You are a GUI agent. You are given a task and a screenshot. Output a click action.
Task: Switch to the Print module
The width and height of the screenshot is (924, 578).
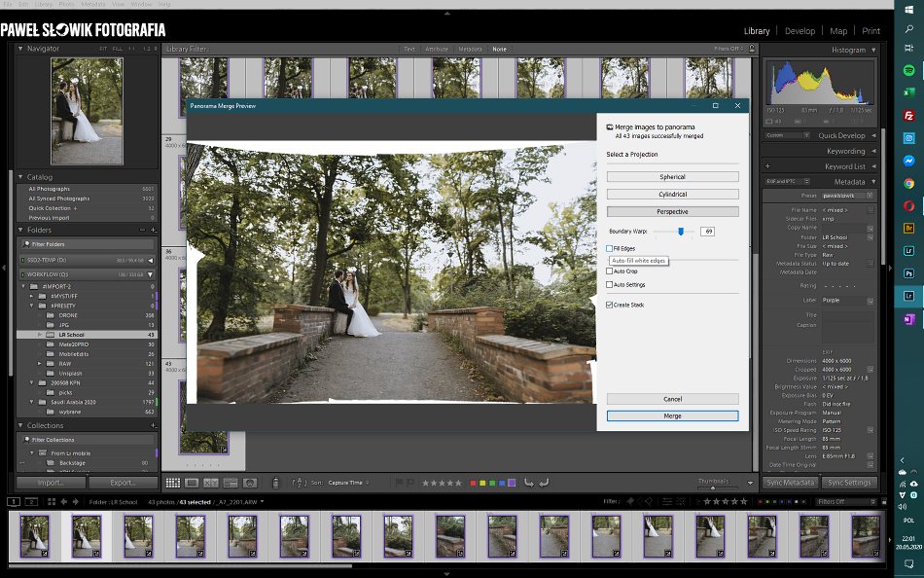pos(871,31)
